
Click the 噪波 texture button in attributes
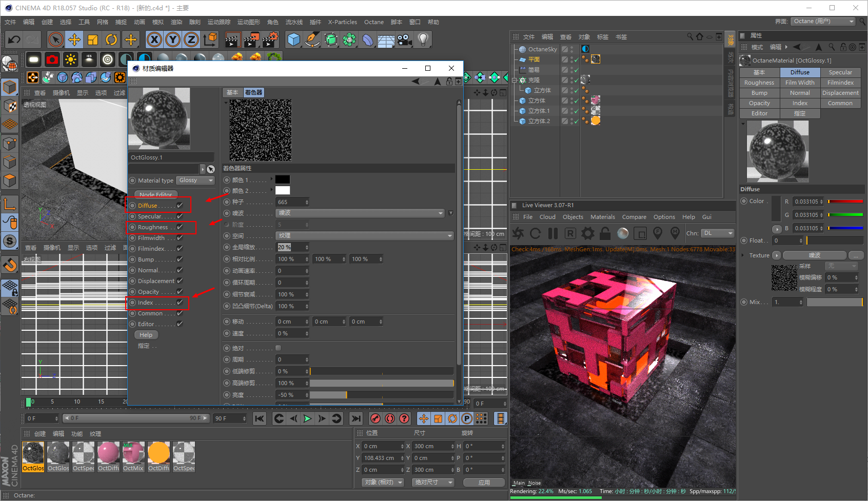pyautogui.click(x=815, y=255)
